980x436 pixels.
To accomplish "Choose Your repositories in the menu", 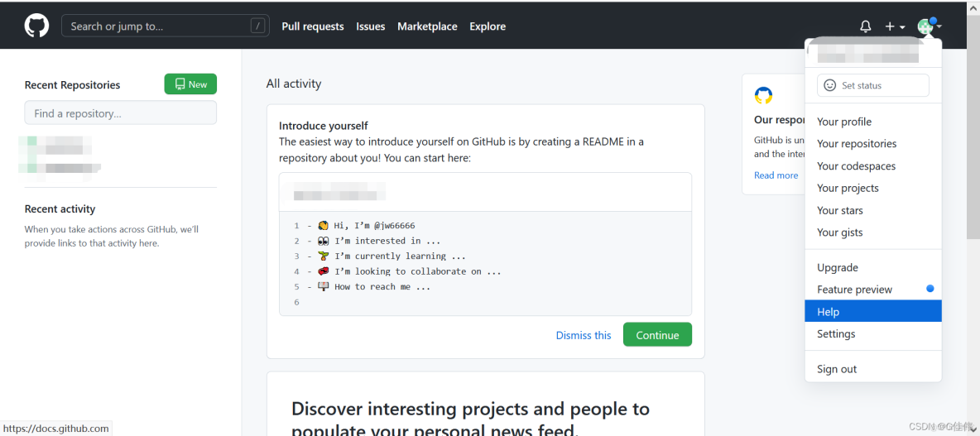I will tap(857, 144).
